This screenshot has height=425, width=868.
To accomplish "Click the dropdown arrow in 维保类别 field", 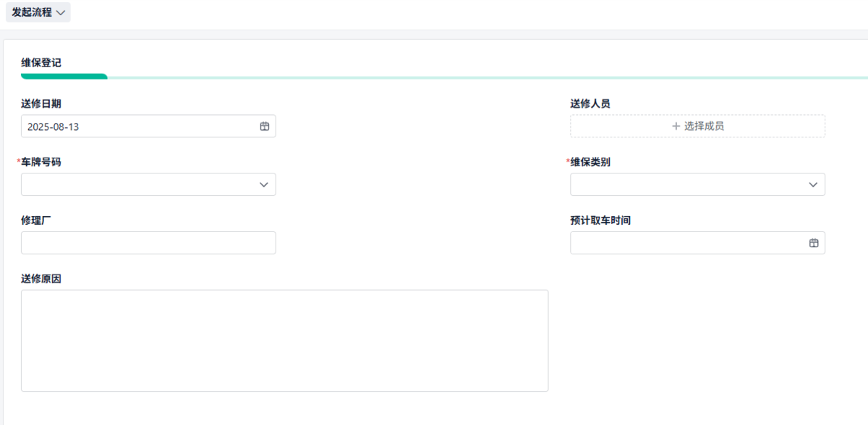I will point(812,184).
